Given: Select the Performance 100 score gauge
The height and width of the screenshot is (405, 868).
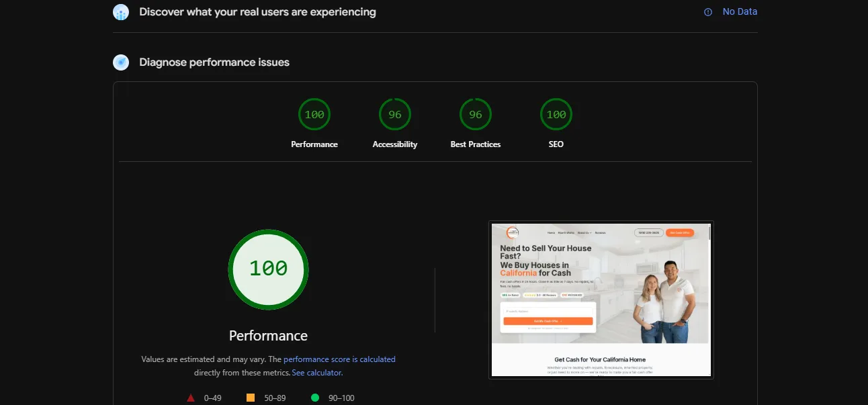Looking at the screenshot, I should [314, 115].
